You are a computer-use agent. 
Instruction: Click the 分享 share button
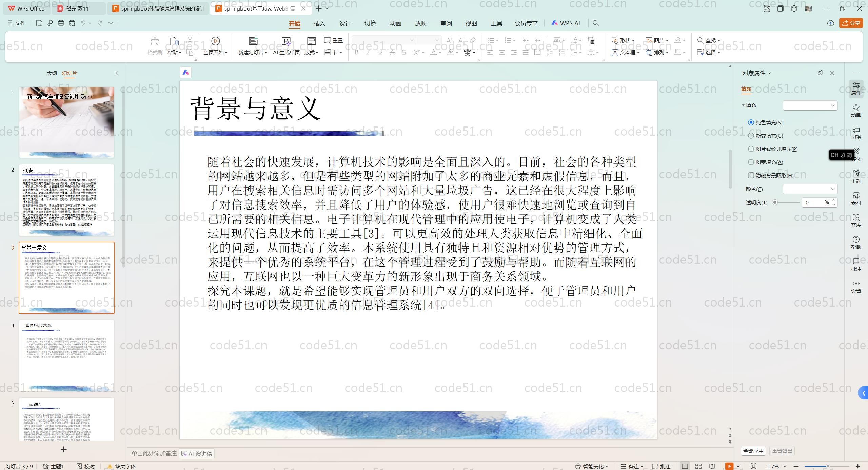coord(851,23)
